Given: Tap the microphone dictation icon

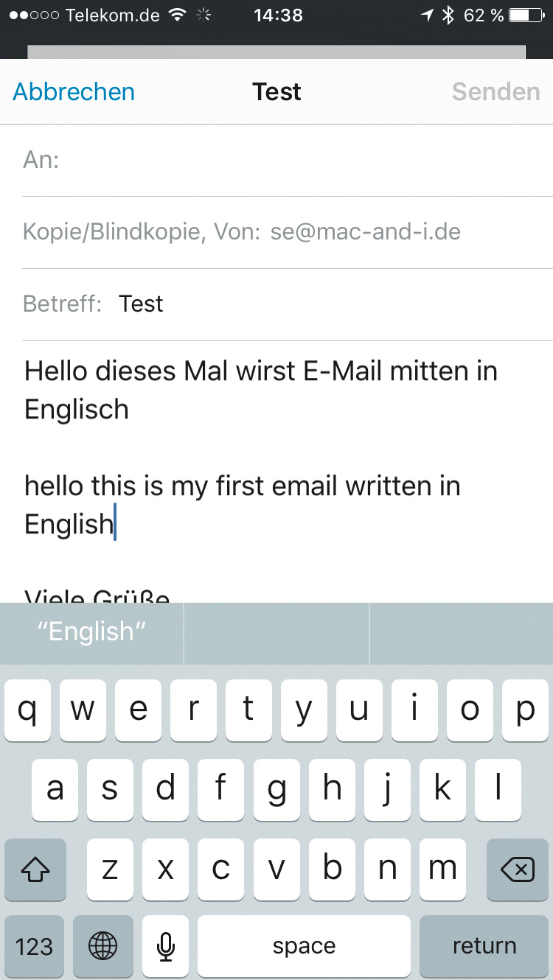Looking at the screenshot, I should coord(166,946).
